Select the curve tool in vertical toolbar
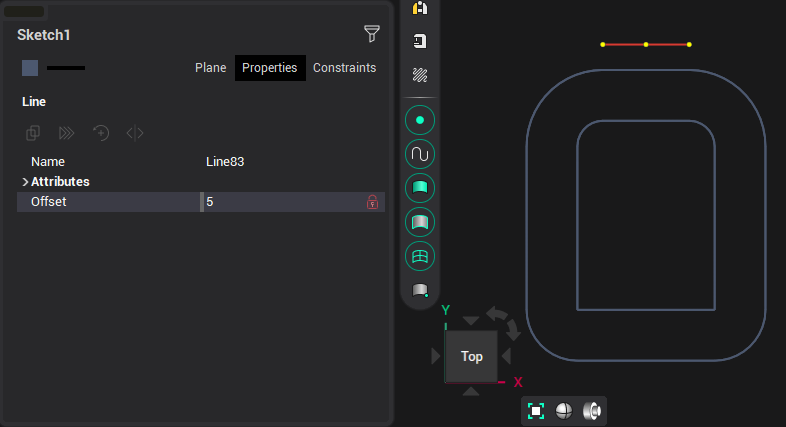Screen dimensions: 786x427 tap(420, 154)
